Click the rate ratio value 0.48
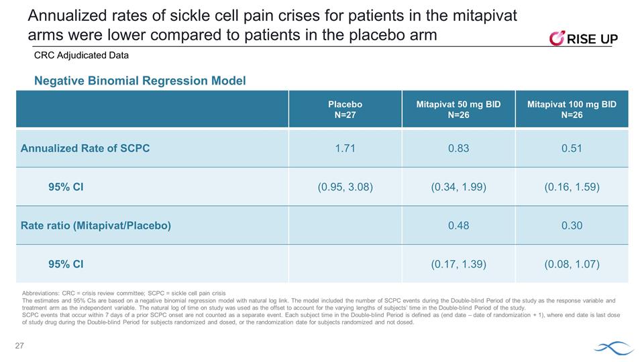644x362 pixels. [458, 226]
